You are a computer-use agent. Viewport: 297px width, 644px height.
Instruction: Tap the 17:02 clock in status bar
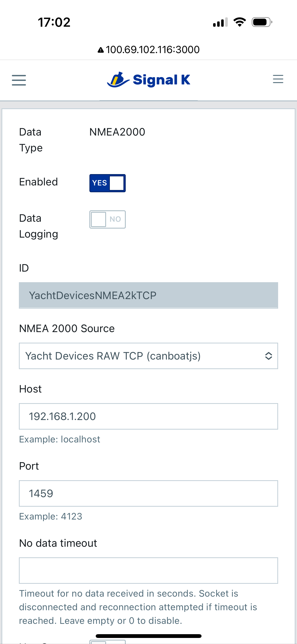(54, 22)
